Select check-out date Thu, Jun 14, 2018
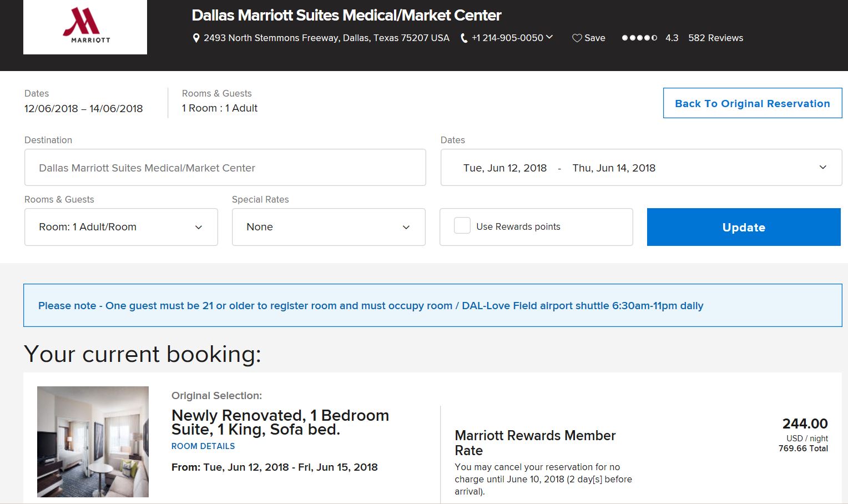This screenshot has width=848, height=504. (x=614, y=168)
